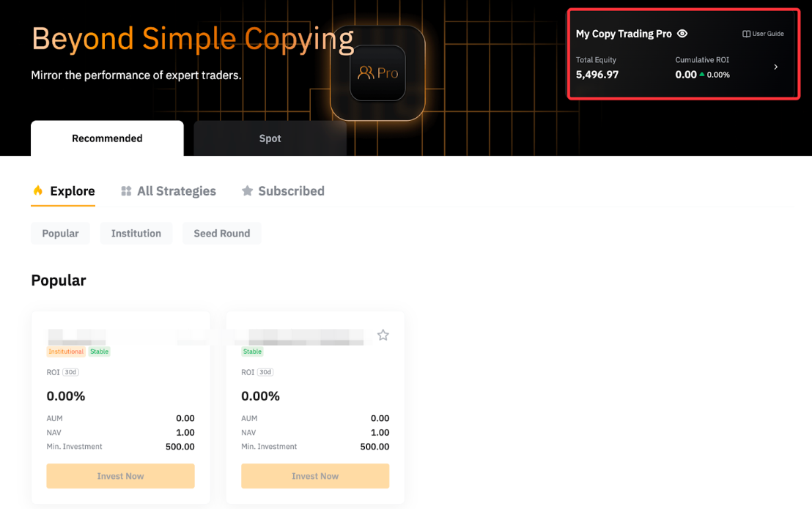
Task: Click the Total Equity value 5,496.97
Action: tap(597, 75)
